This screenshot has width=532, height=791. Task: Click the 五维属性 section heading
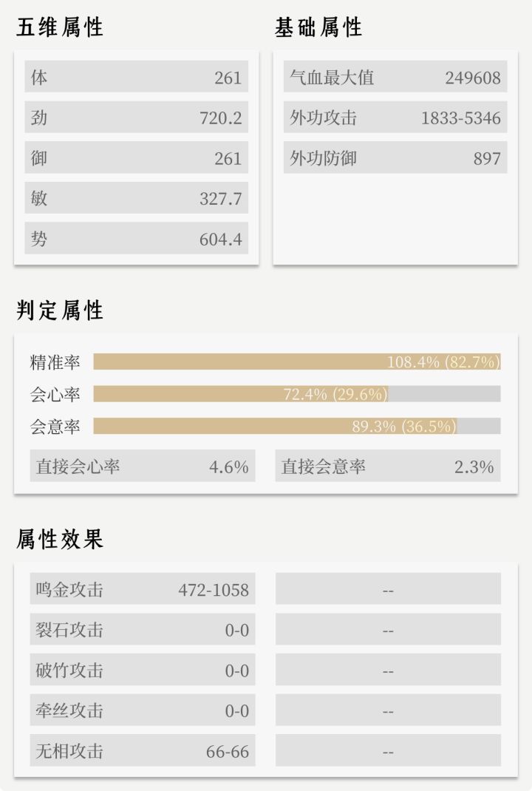pos(60,27)
